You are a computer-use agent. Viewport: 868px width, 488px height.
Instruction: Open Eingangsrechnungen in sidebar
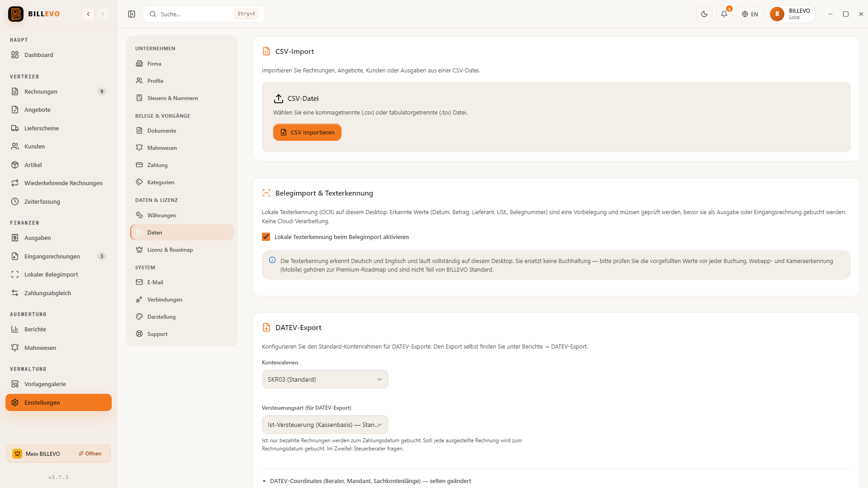[58, 256]
